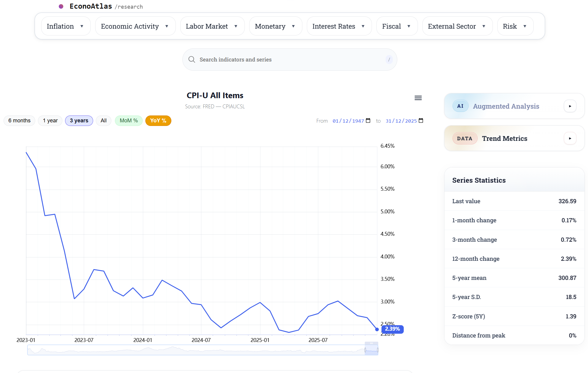Click the AI badge on Augmented Analysis
This screenshot has height=373, width=588.
(x=461, y=106)
